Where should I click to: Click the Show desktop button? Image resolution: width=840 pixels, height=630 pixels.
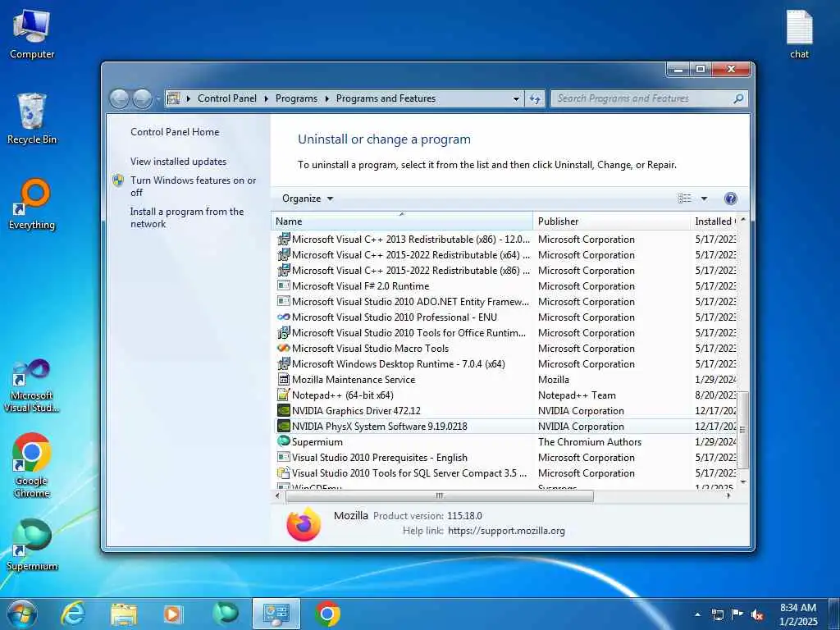(833, 614)
